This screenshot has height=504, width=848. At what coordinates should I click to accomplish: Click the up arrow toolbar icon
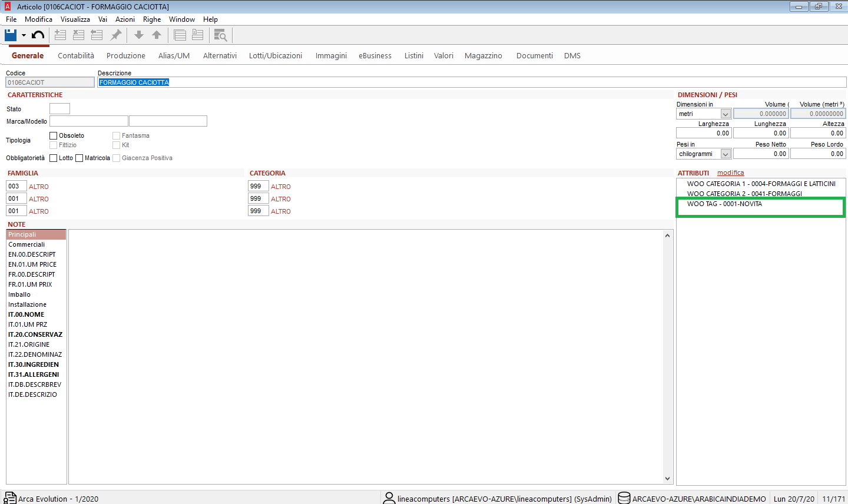[157, 35]
